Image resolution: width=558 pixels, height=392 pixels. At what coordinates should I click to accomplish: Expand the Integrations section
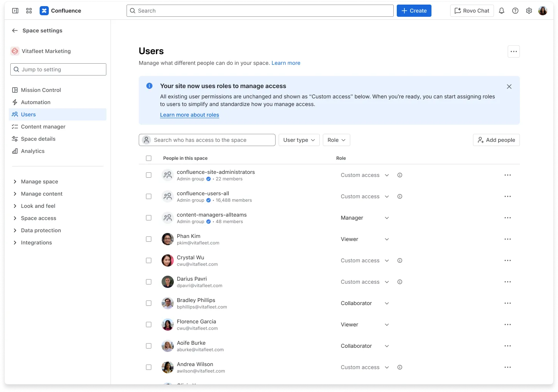(58, 243)
